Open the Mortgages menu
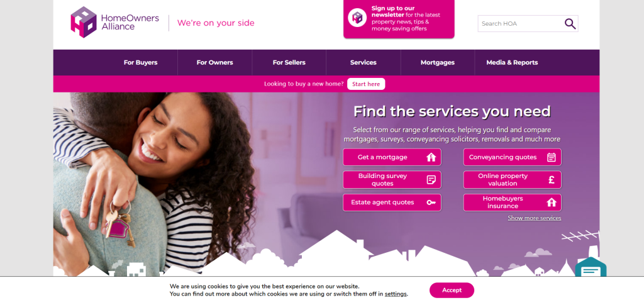 tap(438, 62)
